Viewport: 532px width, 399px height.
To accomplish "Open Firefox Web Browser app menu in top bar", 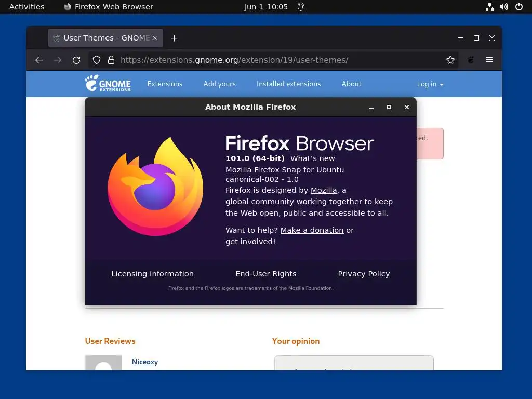I will (109, 7).
